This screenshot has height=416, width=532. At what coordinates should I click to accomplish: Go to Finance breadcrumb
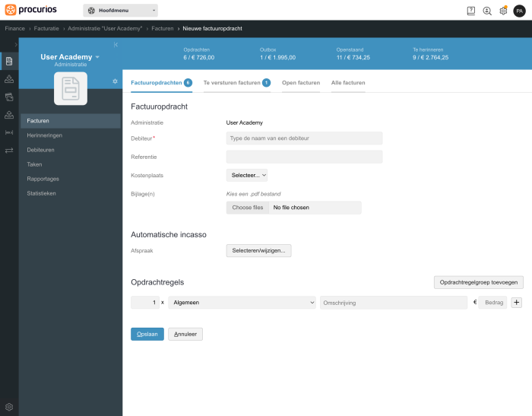coord(15,29)
